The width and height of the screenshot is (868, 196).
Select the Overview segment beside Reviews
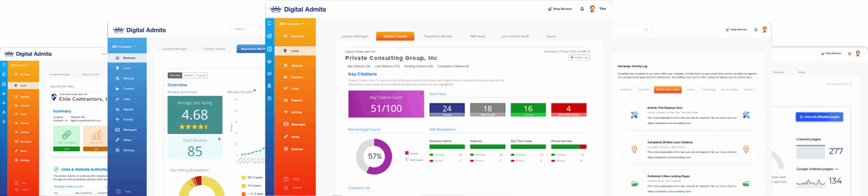[175, 75]
